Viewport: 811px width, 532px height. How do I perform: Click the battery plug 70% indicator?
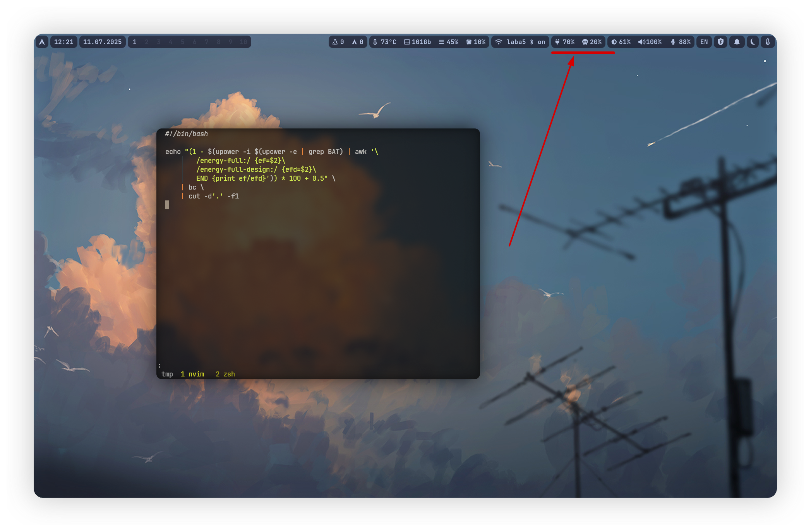(x=564, y=42)
